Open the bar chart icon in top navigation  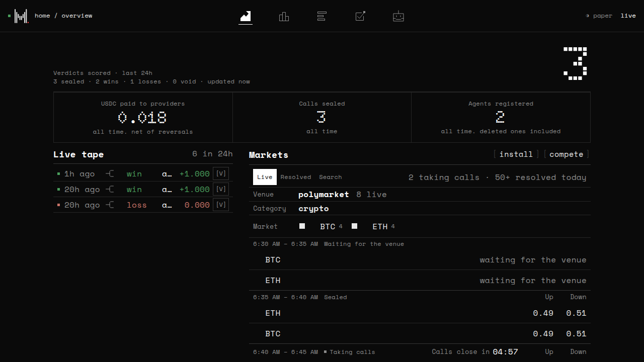pos(284,16)
